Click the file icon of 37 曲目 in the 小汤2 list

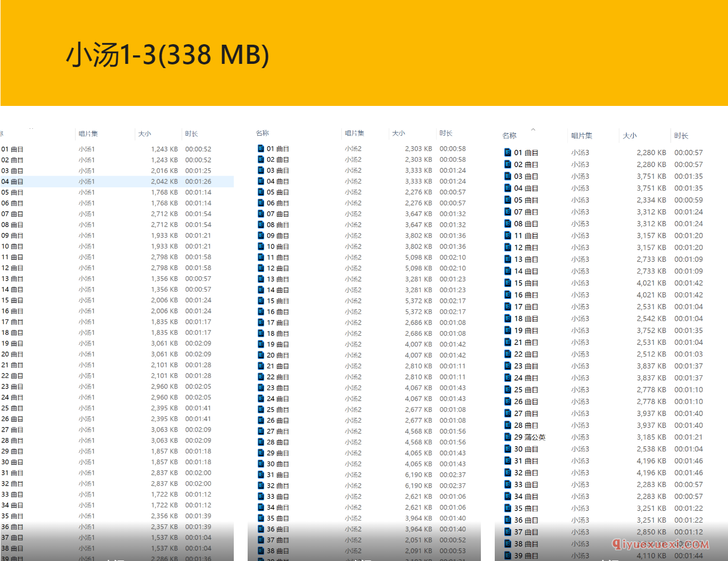[261, 540]
